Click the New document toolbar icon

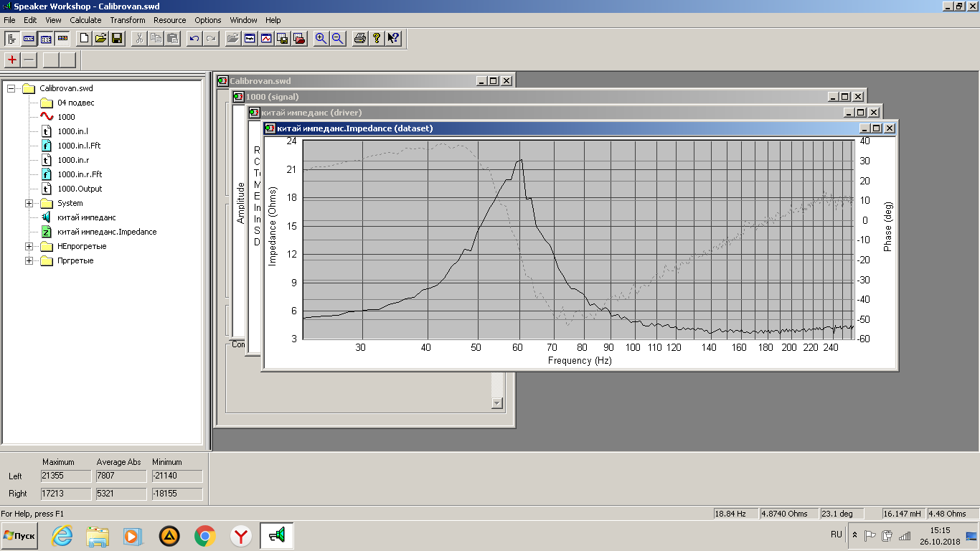84,39
